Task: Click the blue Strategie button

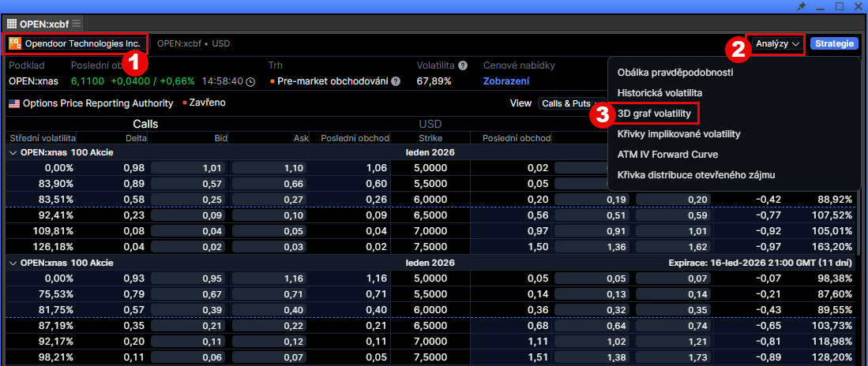Action: point(834,43)
